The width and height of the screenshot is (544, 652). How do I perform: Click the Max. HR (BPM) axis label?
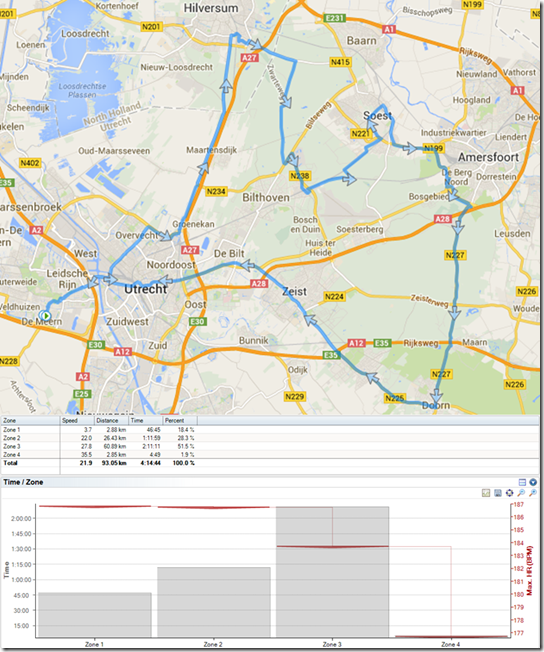coord(529,570)
